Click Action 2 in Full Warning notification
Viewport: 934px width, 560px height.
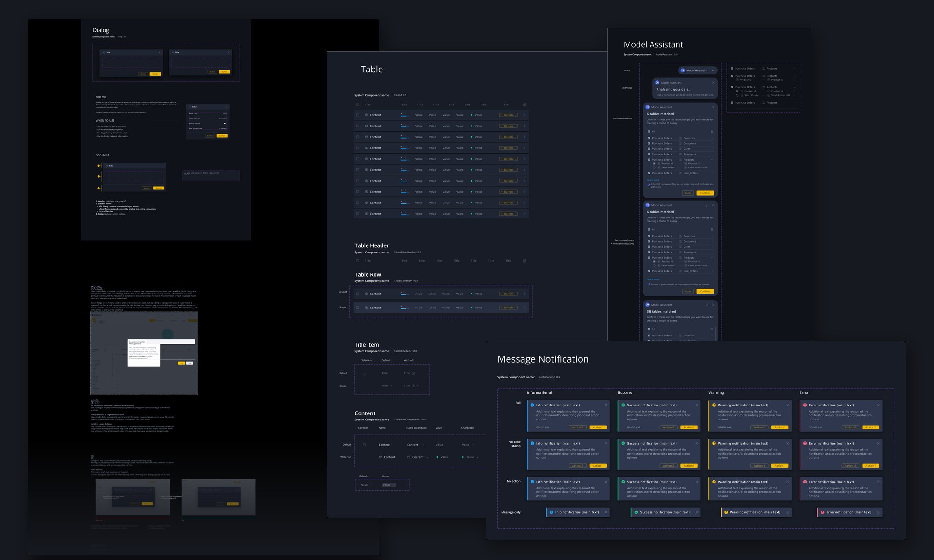coord(759,427)
